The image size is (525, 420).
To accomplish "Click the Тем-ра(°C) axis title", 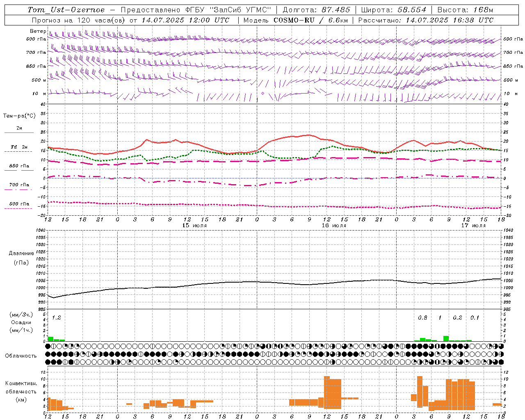I will (19, 116).
